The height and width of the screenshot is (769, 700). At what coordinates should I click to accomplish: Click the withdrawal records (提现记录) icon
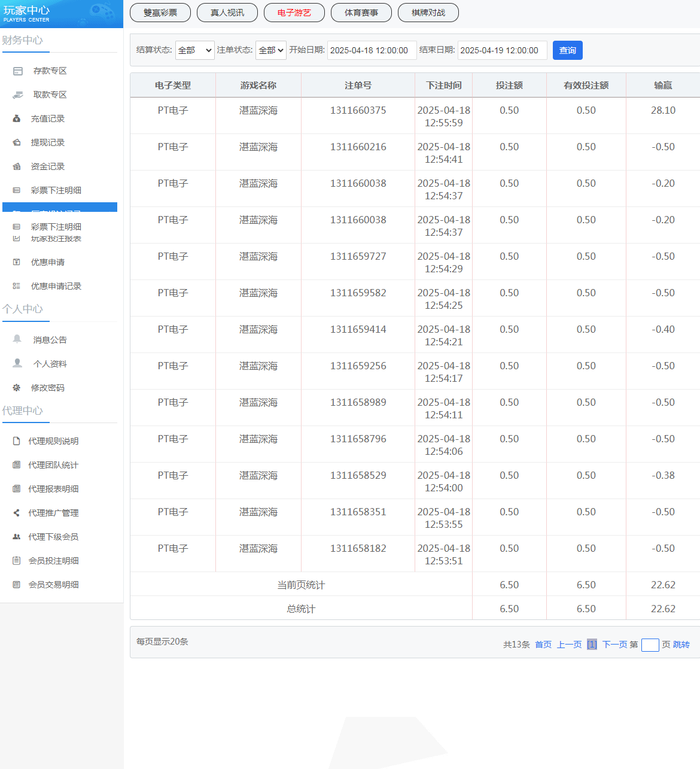tap(17, 143)
